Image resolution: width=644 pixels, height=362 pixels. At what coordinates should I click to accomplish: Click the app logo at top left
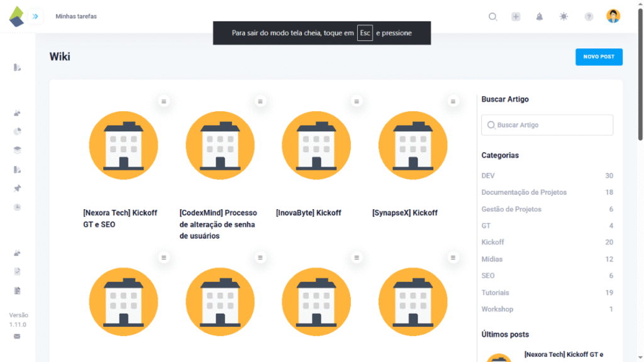16,16
